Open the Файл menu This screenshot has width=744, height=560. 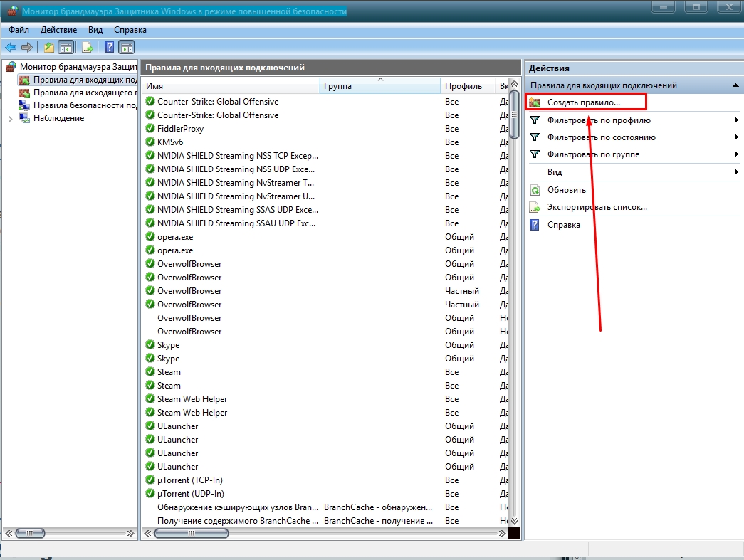19,30
